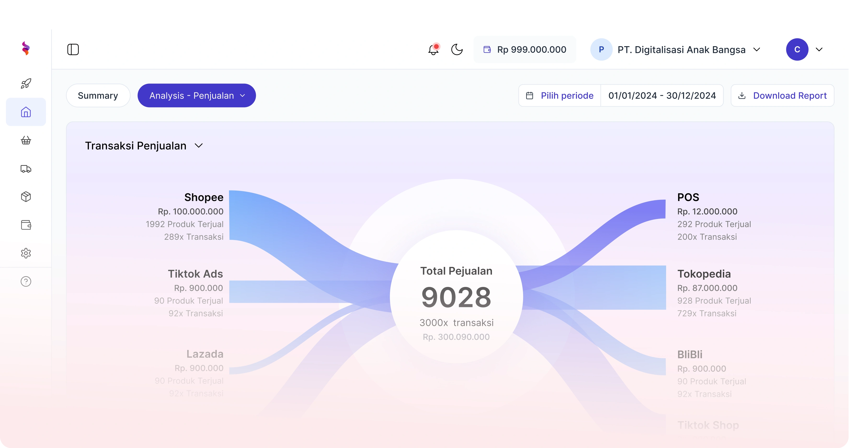The width and height of the screenshot is (868, 448).
Task: Click the date range 01/01/2024 - 30/12/2024 field
Action: tap(662, 95)
